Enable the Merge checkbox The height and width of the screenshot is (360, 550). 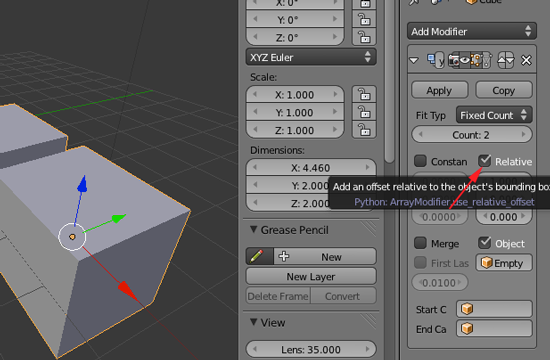(420, 243)
